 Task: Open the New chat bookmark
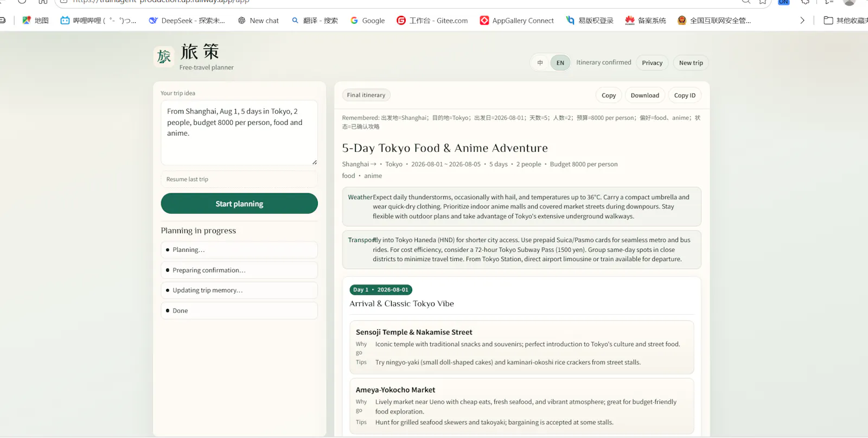[258, 21]
